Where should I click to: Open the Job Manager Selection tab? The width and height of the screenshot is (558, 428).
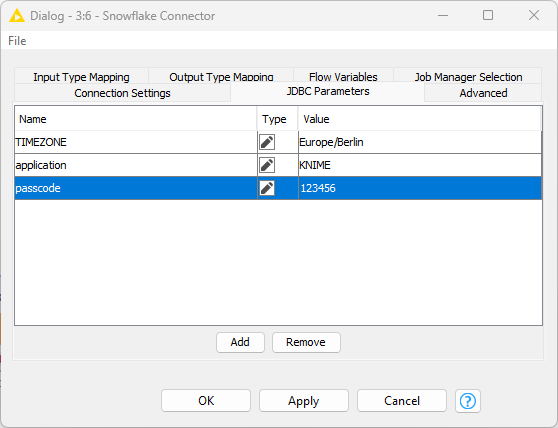468,76
